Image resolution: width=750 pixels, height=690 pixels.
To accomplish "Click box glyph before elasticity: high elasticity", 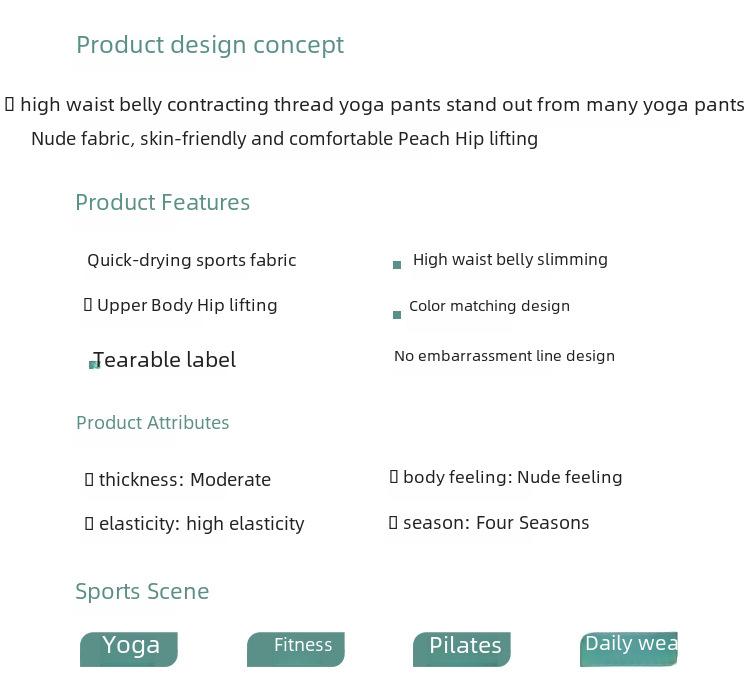I will [89, 524].
